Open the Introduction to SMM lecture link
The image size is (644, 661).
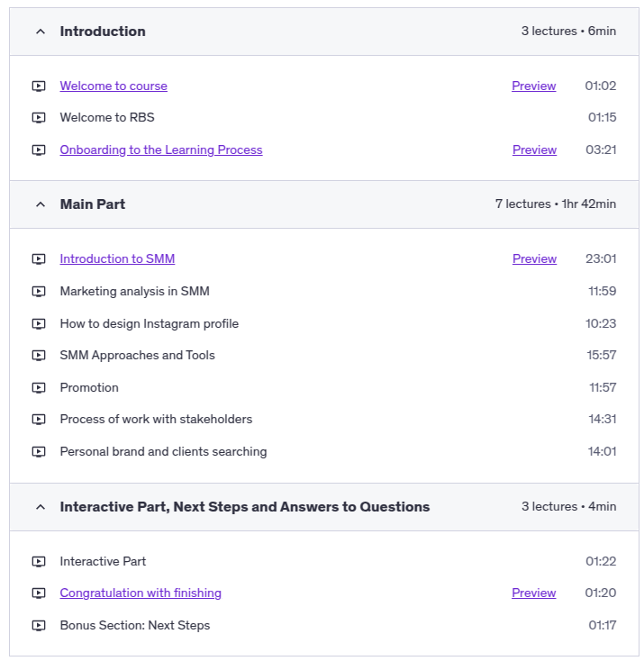(x=117, y=259)
